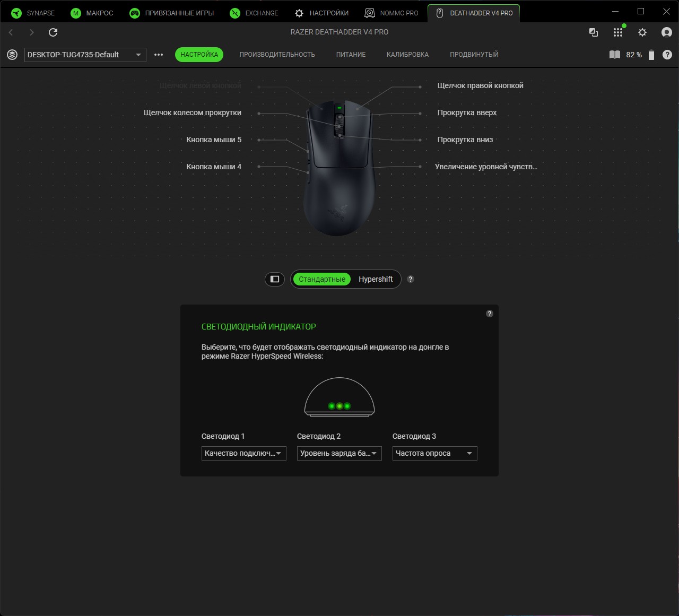Click the DeathAdder mouse image
The height and width of the screenshot is (616, 679).
coord(339,168)
